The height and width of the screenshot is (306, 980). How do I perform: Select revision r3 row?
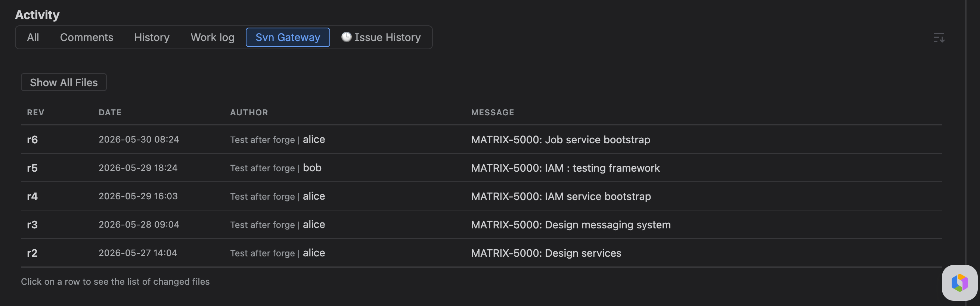point(481,224)
